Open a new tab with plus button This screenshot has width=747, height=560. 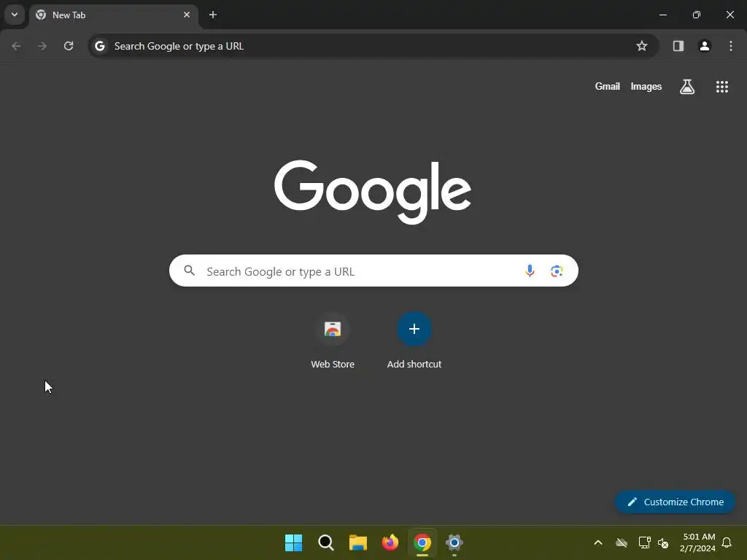213,15
